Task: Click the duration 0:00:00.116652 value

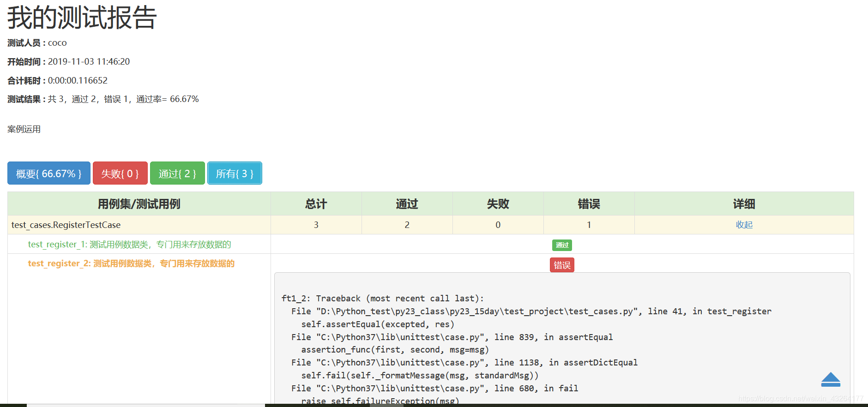Action: coord(78,80)
